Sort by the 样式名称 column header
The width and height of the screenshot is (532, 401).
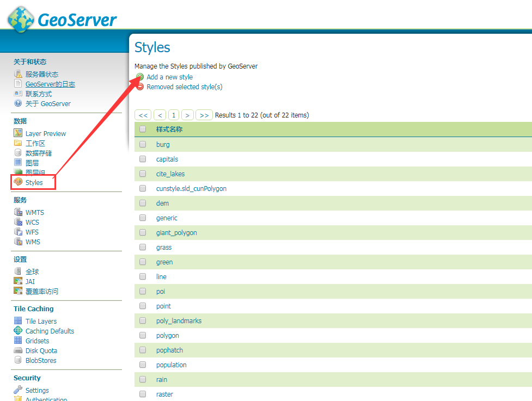pyautogui.click(x=169, y=129)
